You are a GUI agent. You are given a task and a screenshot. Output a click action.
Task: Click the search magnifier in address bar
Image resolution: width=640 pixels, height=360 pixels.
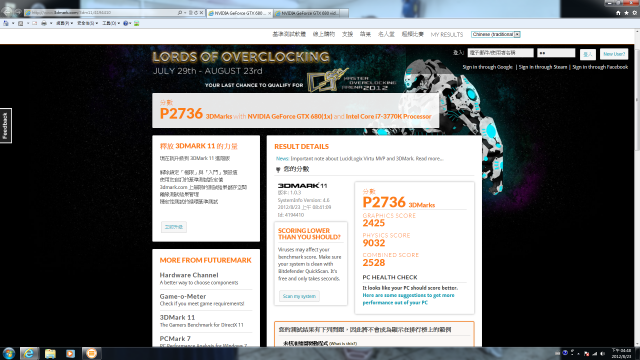click(x=180, y=13)
